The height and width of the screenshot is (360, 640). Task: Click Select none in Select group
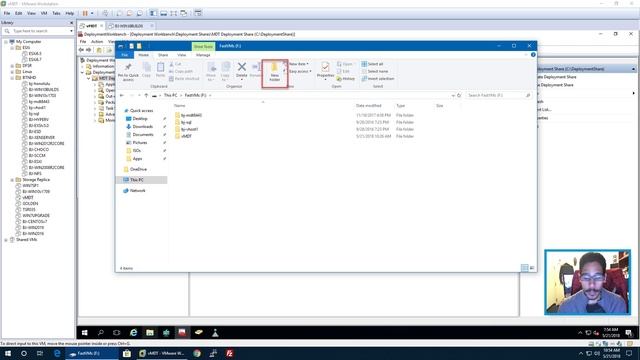[375, 71]
